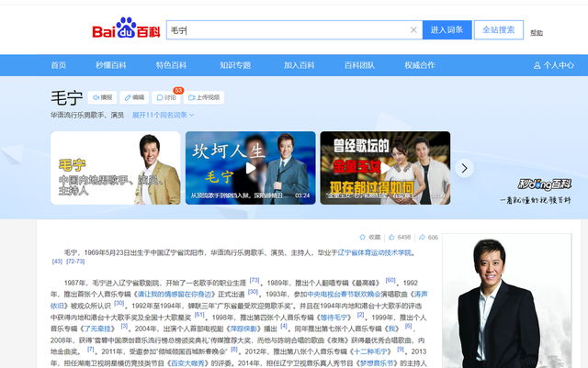Open the 百科团队 menu item

click(x=359, y=65)
